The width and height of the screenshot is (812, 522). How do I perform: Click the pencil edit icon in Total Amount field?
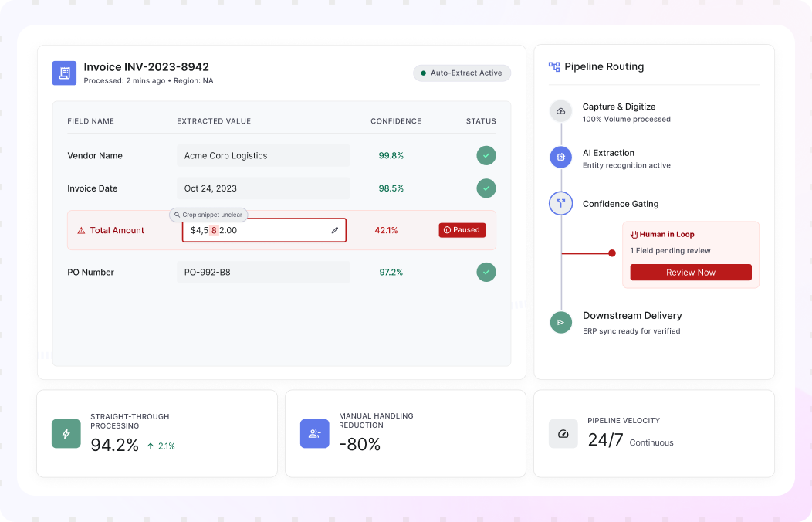[335, 230]
